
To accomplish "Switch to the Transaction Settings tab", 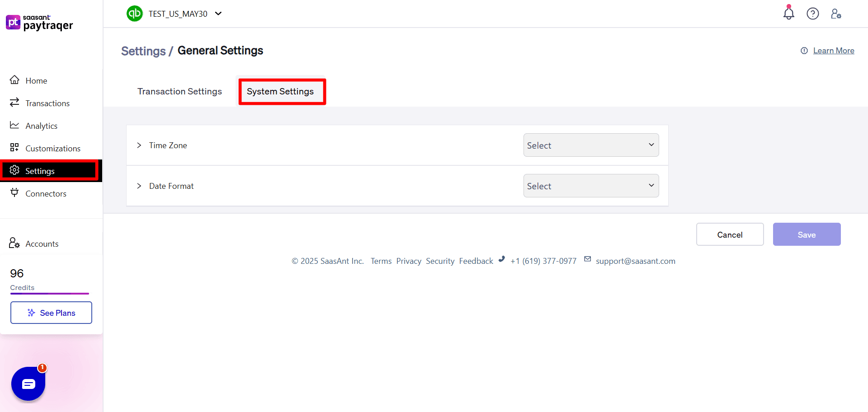I will tap(179, 91).
